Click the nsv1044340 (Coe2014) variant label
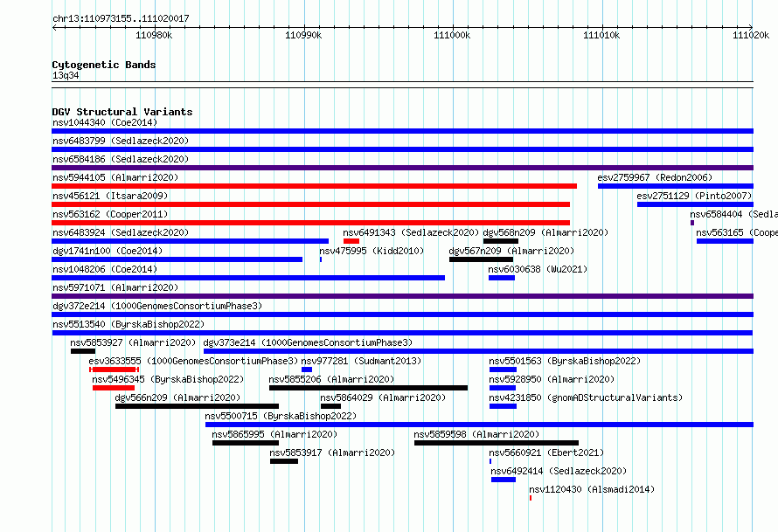This screenshot has width=778, height=532. click(105, 122)
